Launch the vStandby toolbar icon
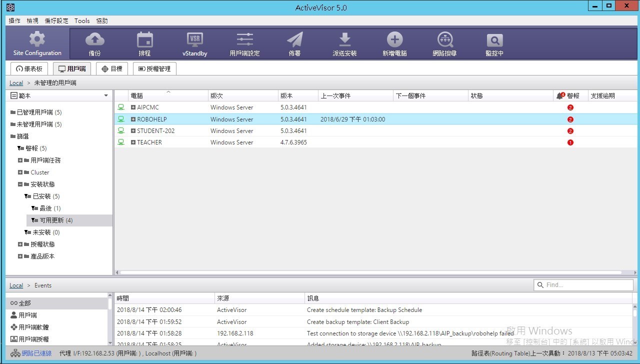 194,39
